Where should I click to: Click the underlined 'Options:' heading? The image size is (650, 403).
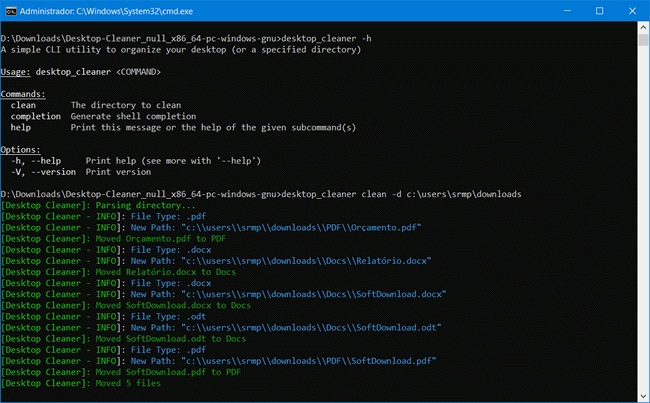point(20,150)
